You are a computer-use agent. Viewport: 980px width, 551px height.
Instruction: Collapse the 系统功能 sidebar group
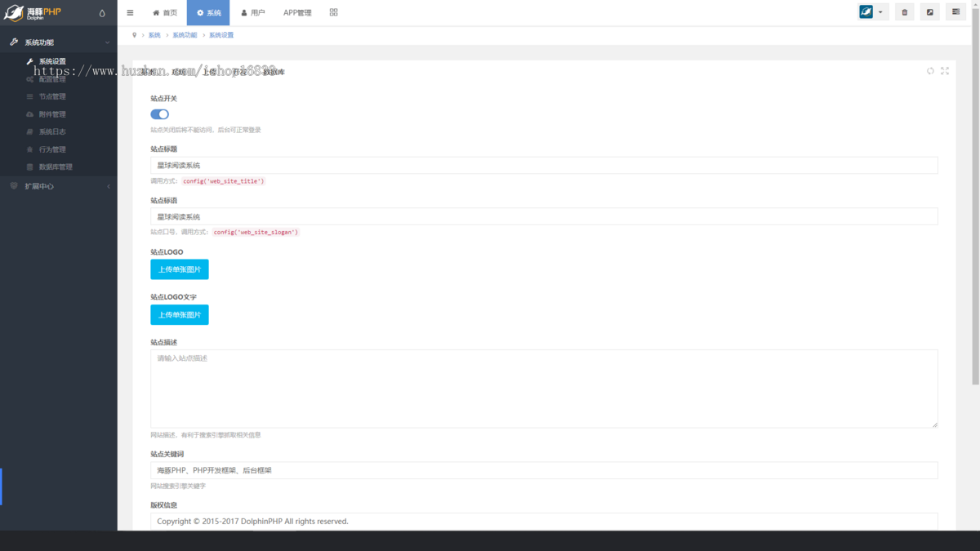point(59,42)
